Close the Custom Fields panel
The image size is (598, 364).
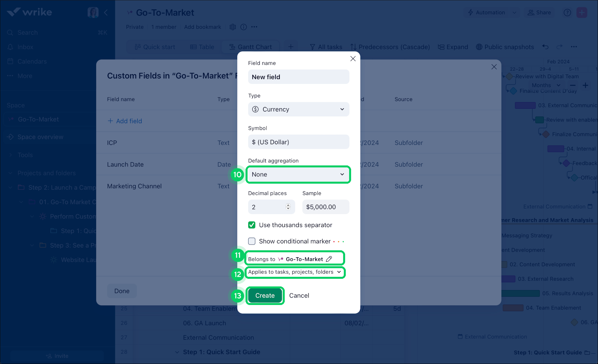click(x=494, y=67)
